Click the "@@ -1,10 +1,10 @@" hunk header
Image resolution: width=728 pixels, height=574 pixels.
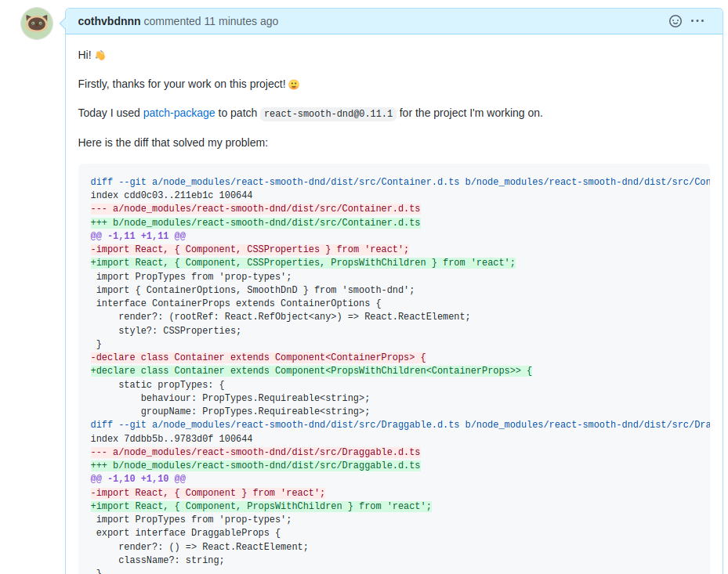point(138,478)
